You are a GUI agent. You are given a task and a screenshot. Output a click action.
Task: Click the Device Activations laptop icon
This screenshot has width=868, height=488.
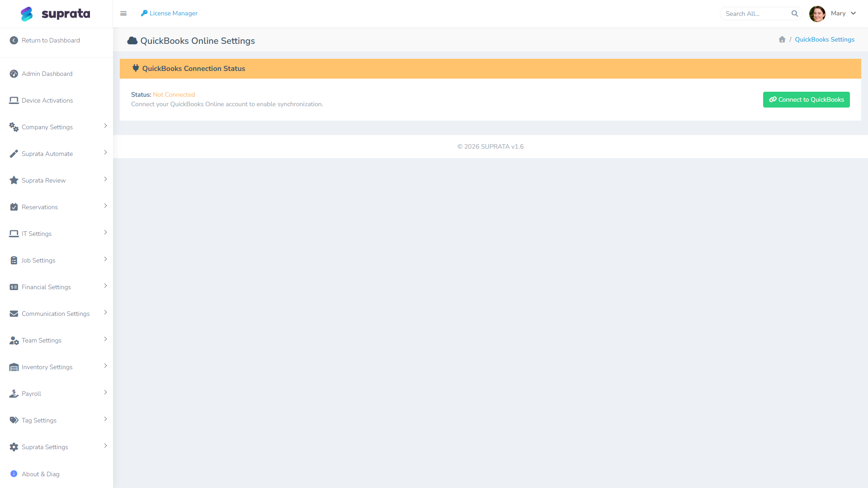14,100
